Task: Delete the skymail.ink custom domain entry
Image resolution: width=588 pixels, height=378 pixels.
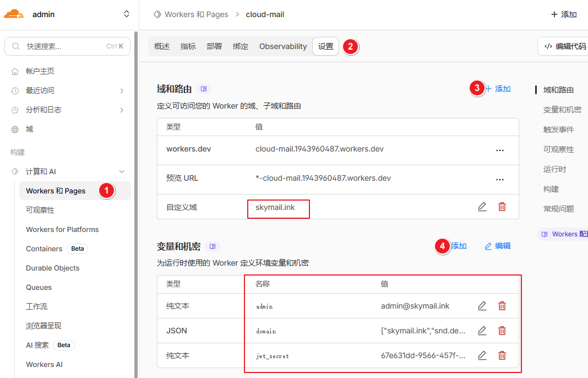Action: (x=502, y=207)
